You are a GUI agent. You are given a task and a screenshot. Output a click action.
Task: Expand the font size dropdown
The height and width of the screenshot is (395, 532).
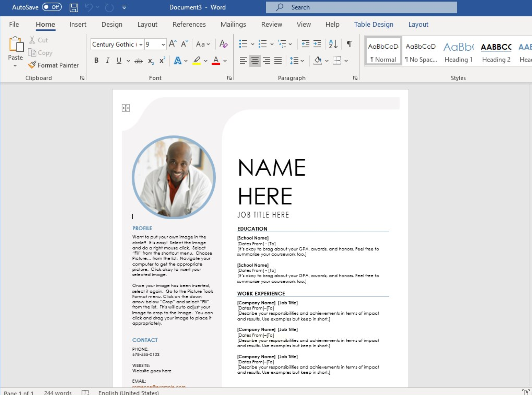163,44
